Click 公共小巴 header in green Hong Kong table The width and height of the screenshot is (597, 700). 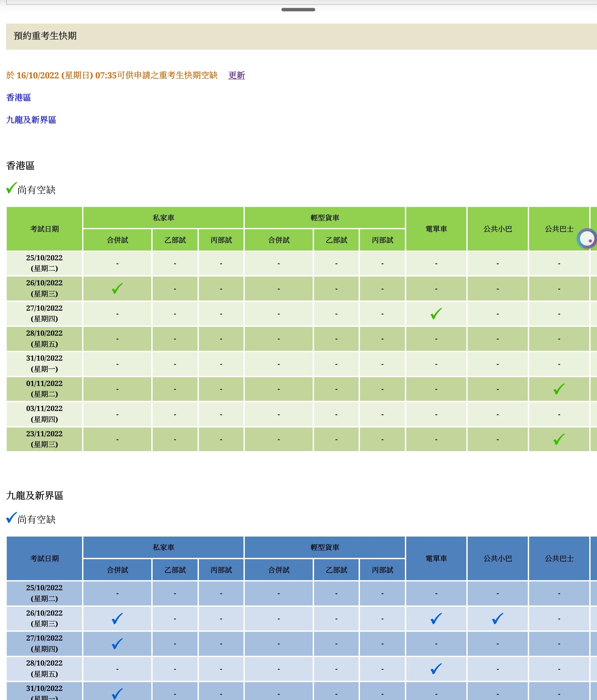click(x=497, y=229)
